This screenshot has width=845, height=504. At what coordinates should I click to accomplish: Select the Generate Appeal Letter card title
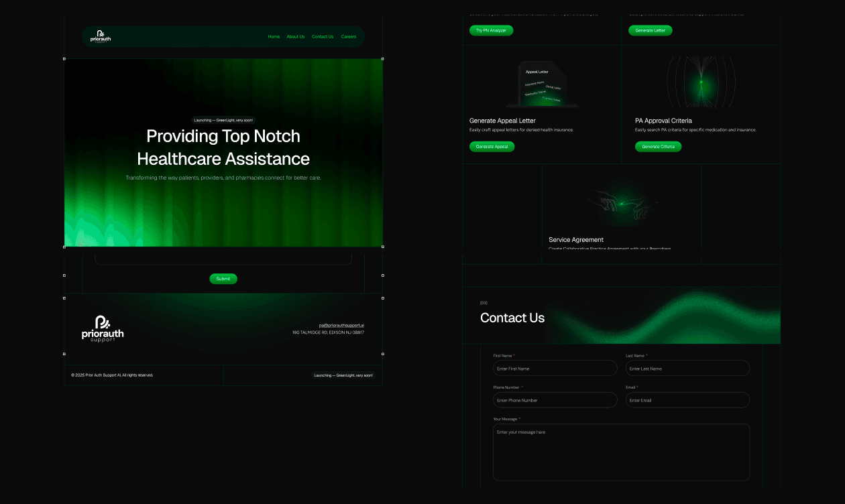pos(502,121)
